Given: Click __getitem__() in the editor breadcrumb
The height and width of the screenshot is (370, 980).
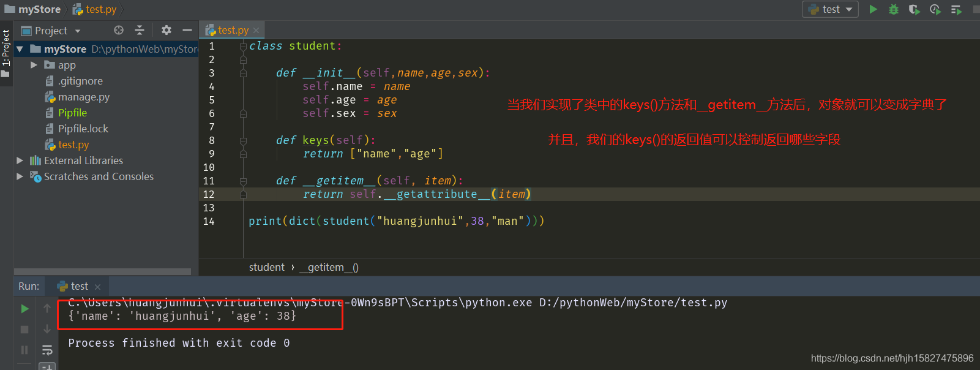Looking at the screenshot, I should point(329,267).
